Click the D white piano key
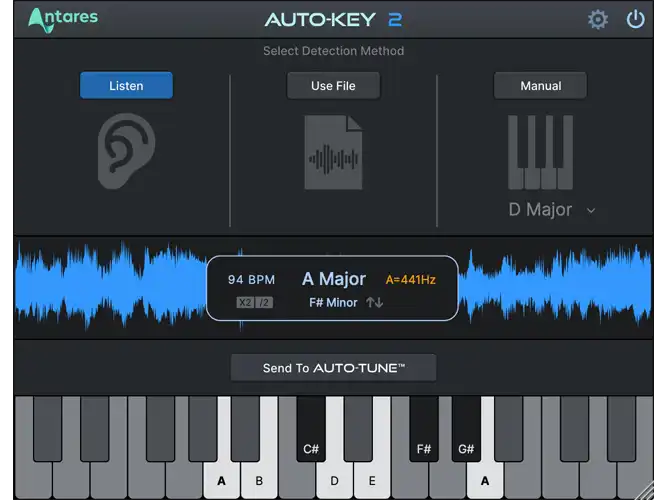 (334, 481)
